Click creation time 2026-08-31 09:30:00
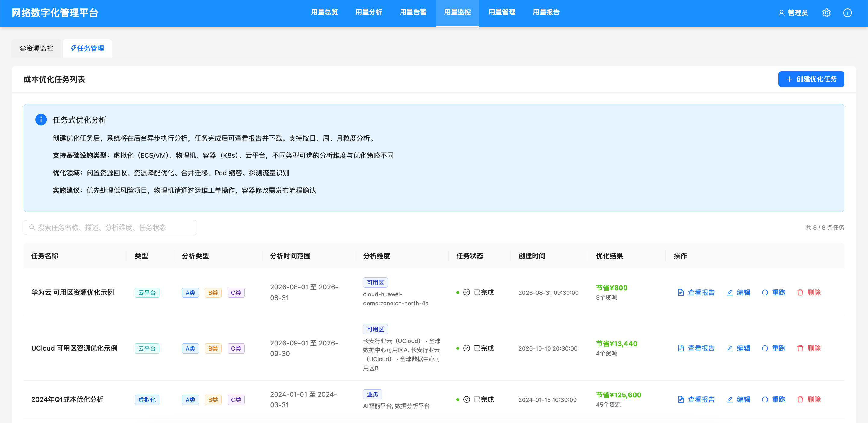868x423 pixels. (548, 292)
